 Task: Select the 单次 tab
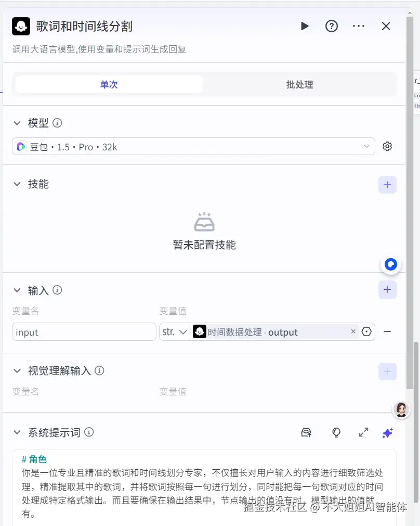(109, 84)
